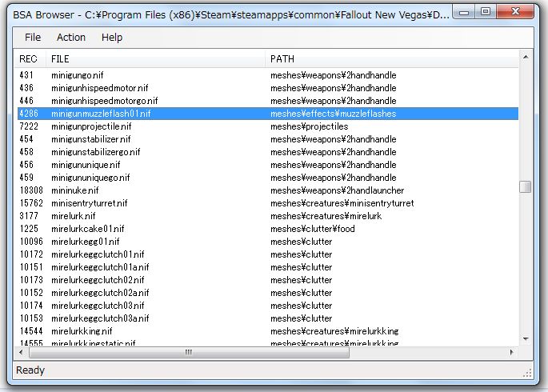Viewport: 548px width, 392px height.
Task: Select file mirelurkegg01.nif
Action: 86,242
